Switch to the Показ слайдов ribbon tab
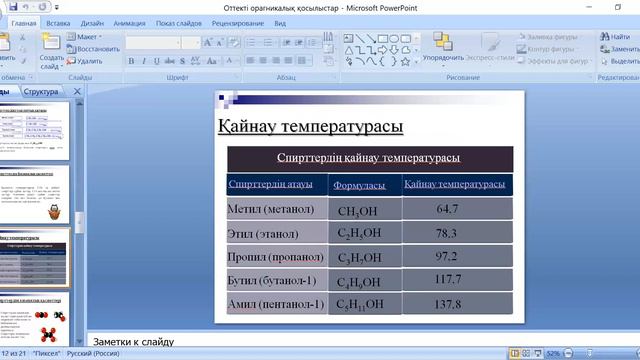 pyautogui.click(x=179, y=23)
